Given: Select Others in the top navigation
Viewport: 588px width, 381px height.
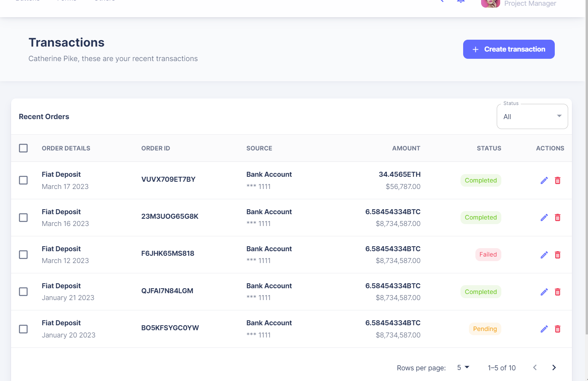Looking at the screenshot, I should pos(104,1).
